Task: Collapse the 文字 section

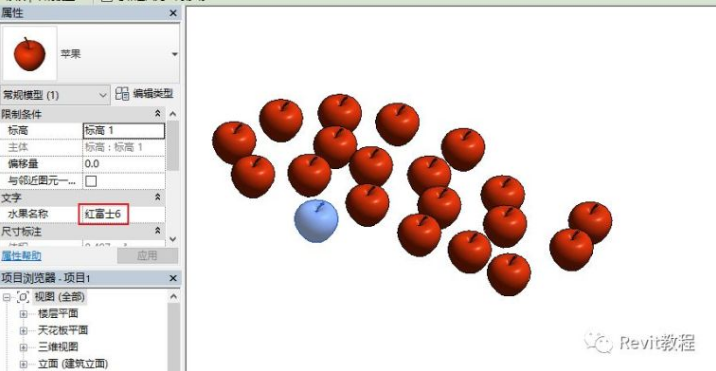Action: tap(158, 197)
